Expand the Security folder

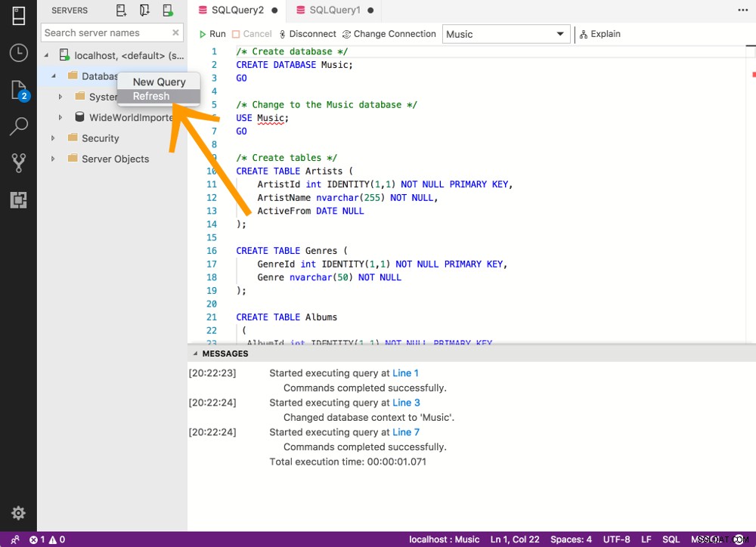(x=53, y=138)
